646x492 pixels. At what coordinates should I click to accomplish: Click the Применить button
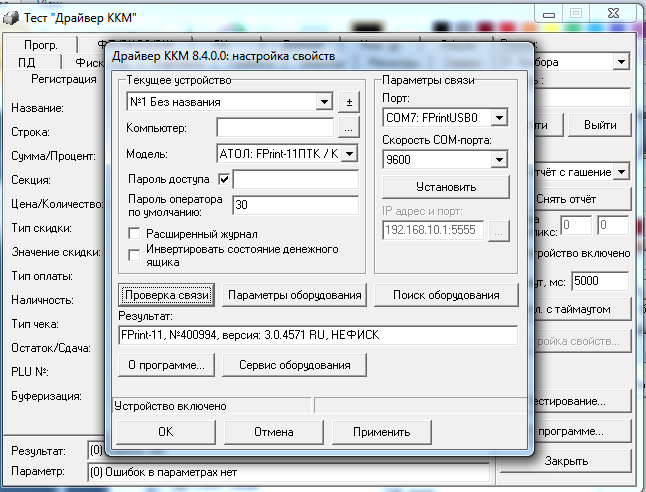coord(382,432)
